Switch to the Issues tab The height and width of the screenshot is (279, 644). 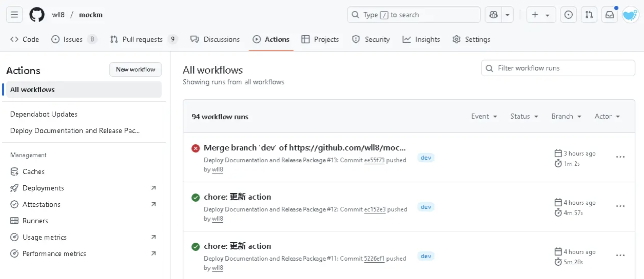point(74,39)
